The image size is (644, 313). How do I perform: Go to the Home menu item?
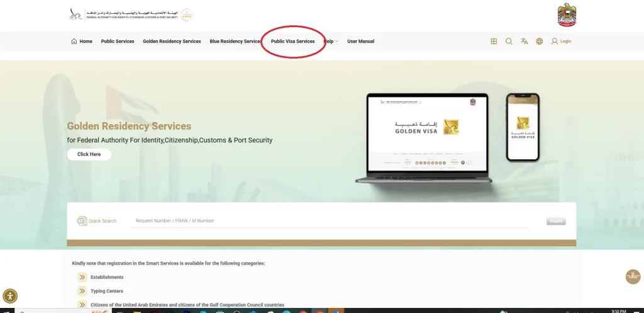pos(82,41)
